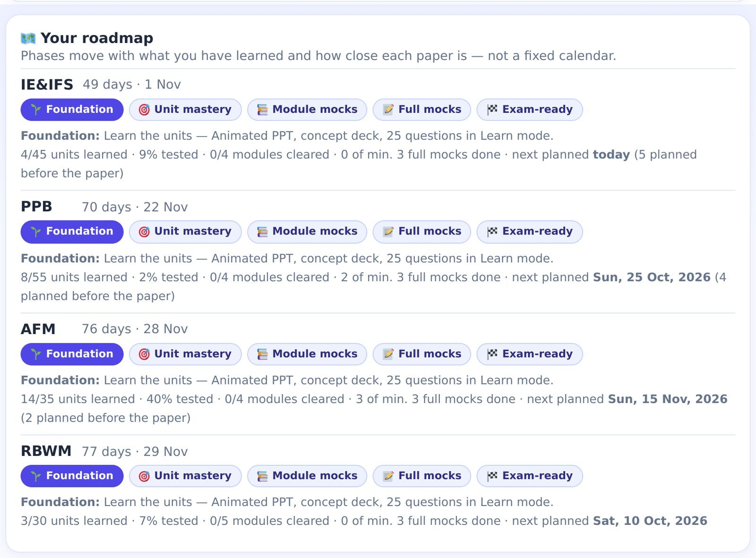
Task: Click the target icon in AFM Unit mastery
Action: [x=144, y=354]
